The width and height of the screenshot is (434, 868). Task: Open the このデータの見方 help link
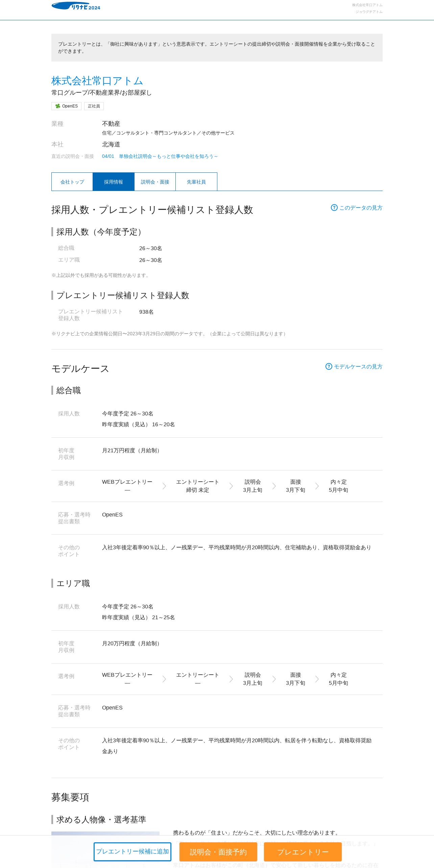361,208
